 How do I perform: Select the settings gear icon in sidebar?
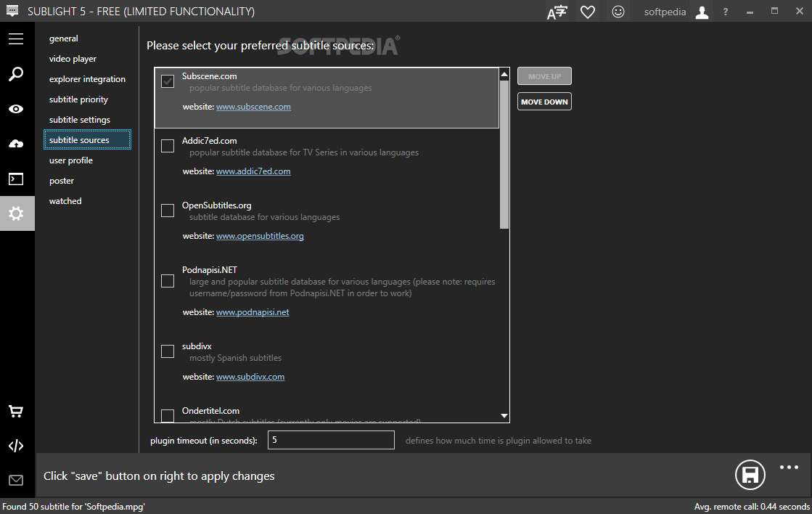click(x=17, y=213)
